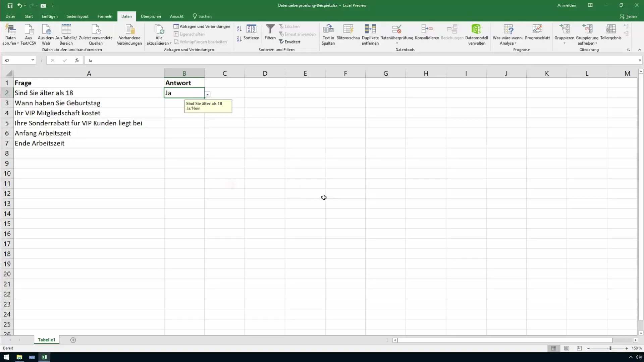Open the Windows Start menu

click(x=6, y=357)
